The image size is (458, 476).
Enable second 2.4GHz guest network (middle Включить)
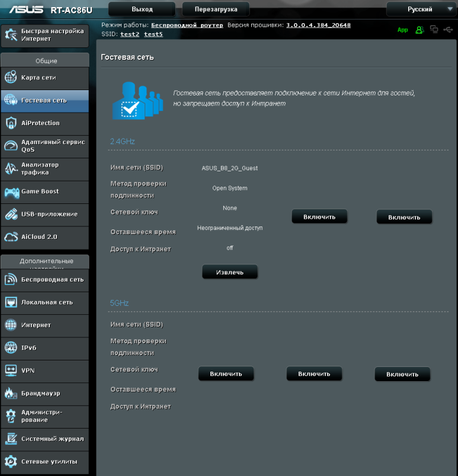pyautogui.click(x=319, y=217)
